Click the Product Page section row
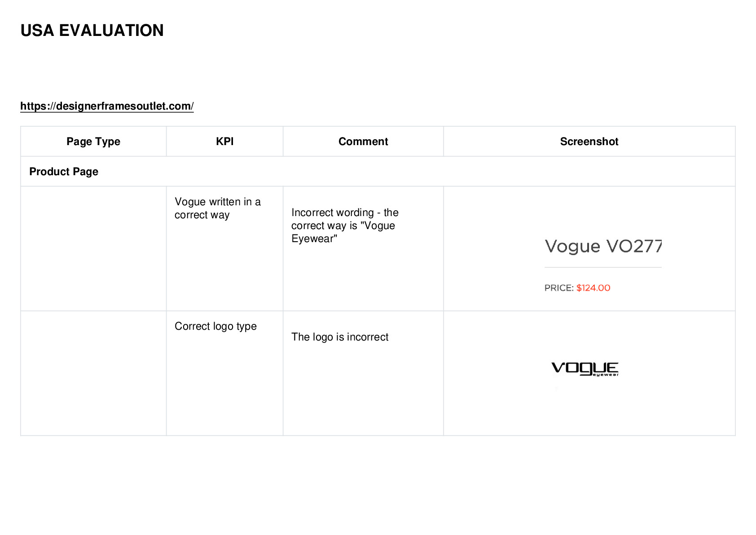This screenshot has width=756, height=535. (x=378, y=172)
